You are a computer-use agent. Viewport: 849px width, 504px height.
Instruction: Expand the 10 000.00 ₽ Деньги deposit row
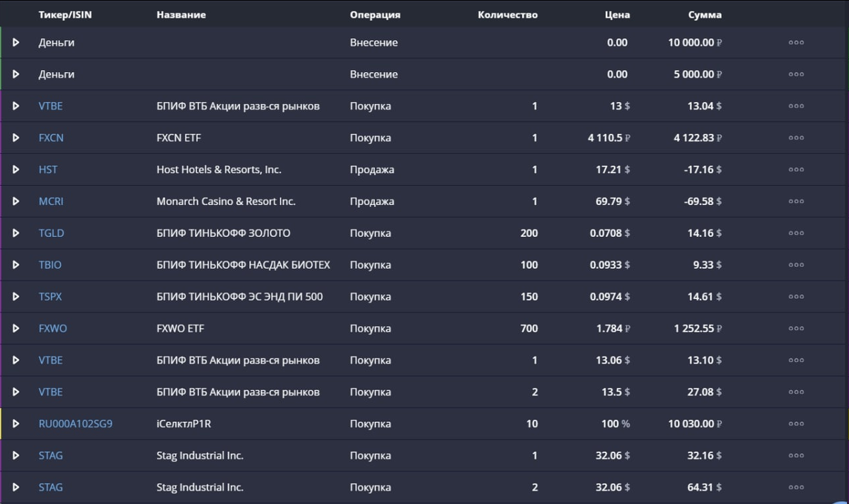click(x=16, y=42)
